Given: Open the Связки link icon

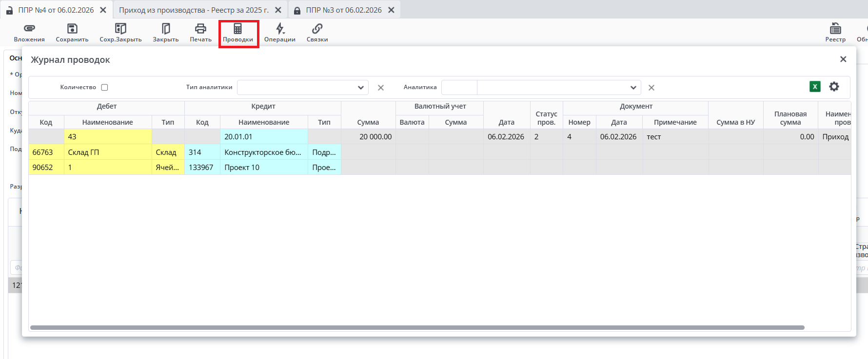Looking at the screenshot, I should [317, 29].
